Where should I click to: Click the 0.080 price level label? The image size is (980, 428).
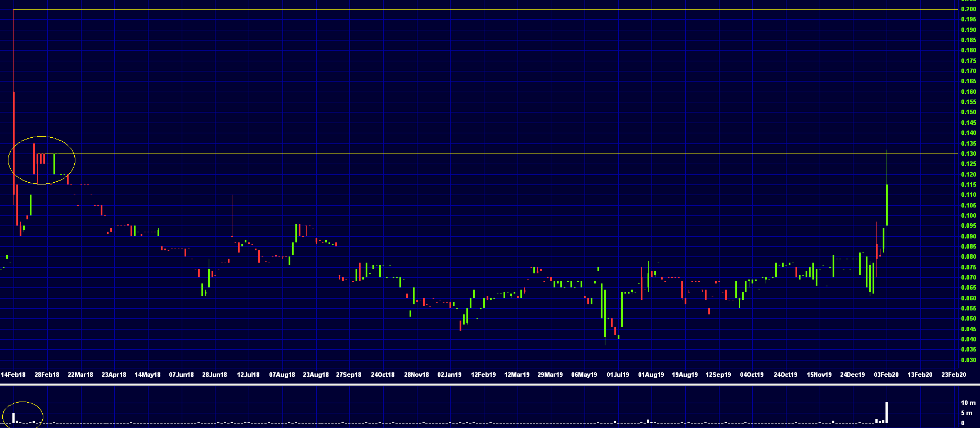pyautogui.click(x=969, y=257)
